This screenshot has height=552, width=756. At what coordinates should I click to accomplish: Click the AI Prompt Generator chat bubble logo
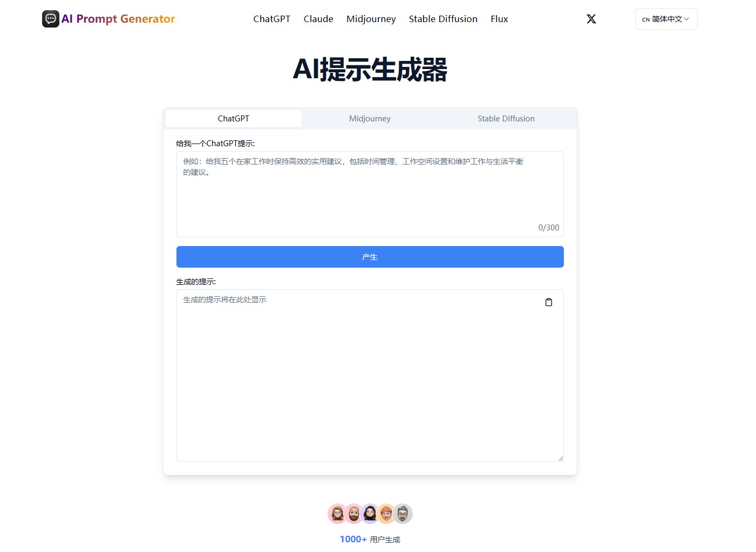pos(50,18)
